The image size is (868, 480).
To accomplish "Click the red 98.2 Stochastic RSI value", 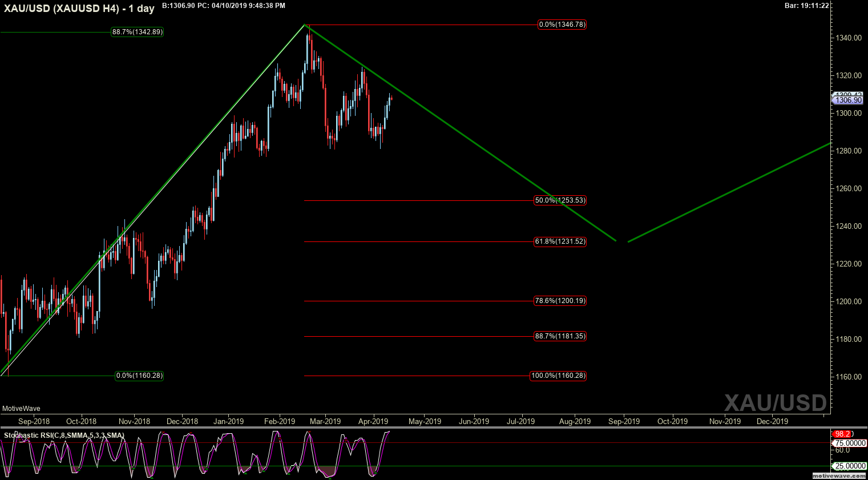I will [x=842, y=434].
